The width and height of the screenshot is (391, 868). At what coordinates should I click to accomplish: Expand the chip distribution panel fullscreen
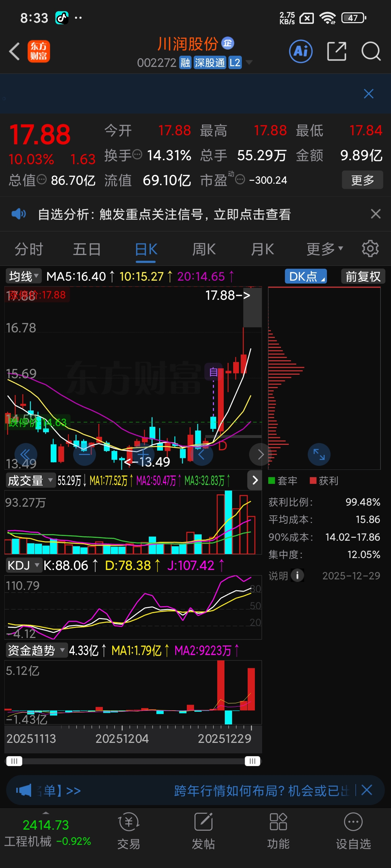pyautogui.click(x=319, y=454)
